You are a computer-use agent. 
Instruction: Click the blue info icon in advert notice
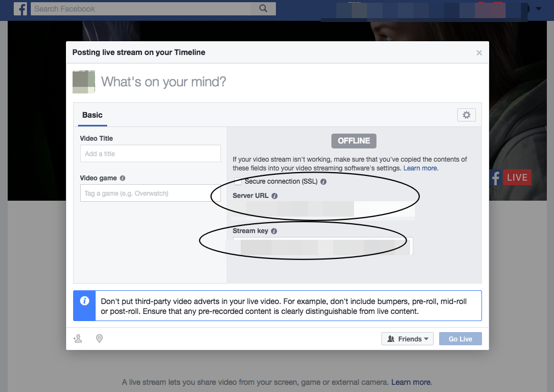coord(85,301)
